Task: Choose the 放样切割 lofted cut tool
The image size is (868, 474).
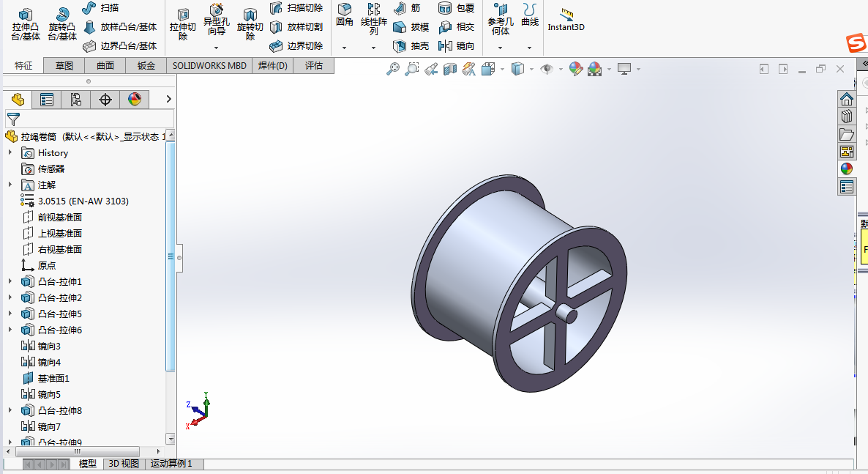Action: click(x=296, y=26)
